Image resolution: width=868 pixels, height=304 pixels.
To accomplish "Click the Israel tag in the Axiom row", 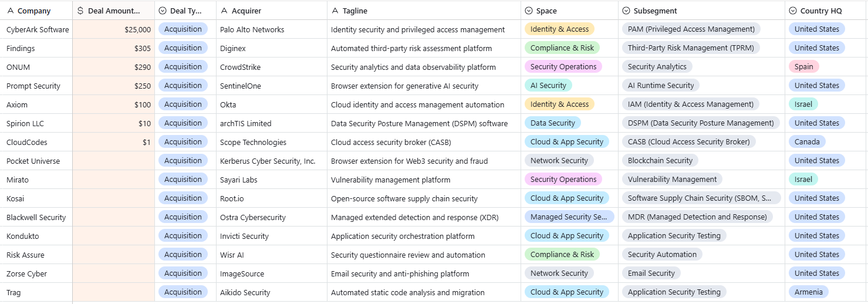I will (x=803, y=104).
